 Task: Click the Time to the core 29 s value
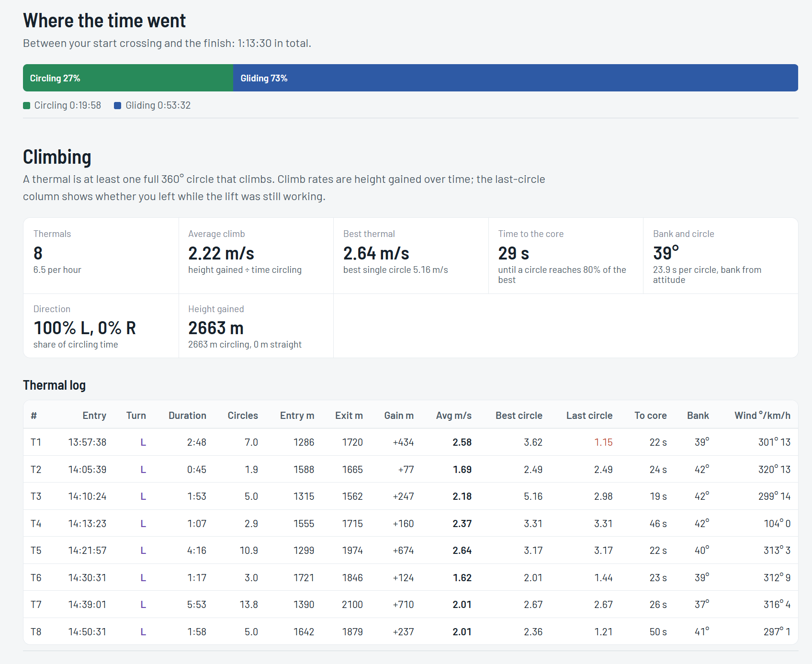pyautogui.click(x=513, y=253)
